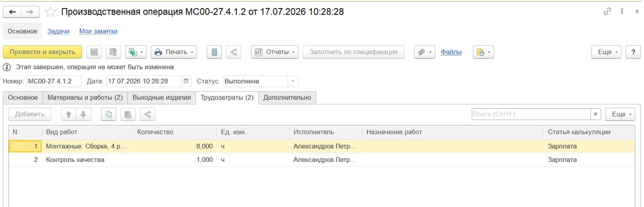
Task: Open the top toolbar Еще menu
Action: click(x=607, y=52)
